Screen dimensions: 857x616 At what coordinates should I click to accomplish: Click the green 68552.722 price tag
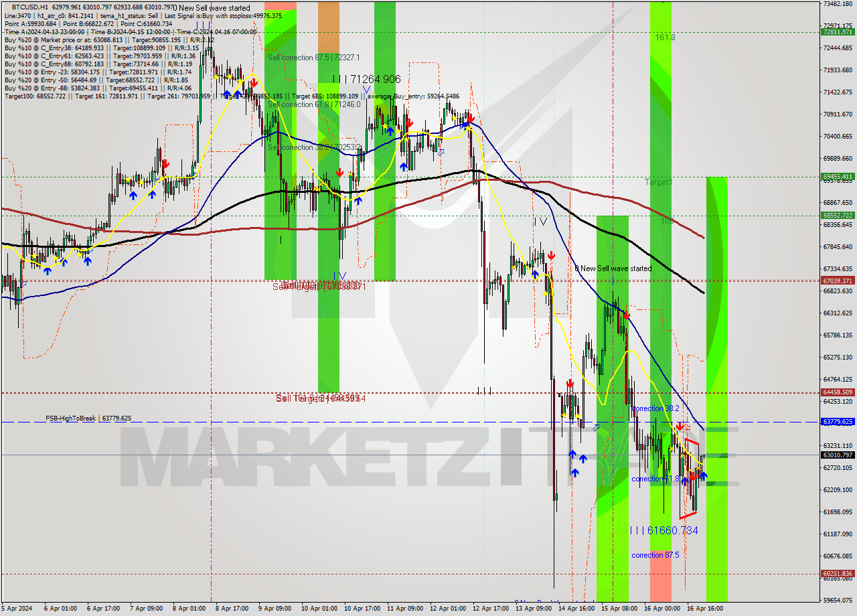pyautogui.click(x=838, y=215)
